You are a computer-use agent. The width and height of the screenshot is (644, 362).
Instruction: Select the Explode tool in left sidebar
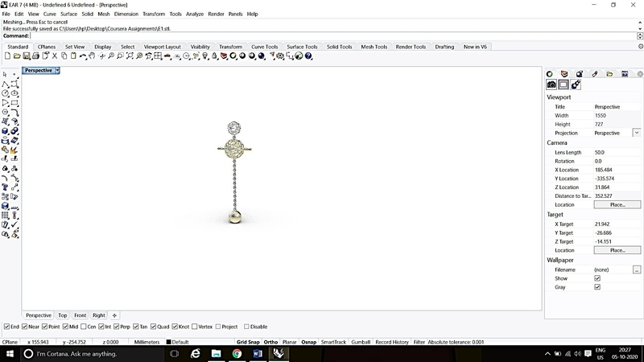[x=14, y=150]
